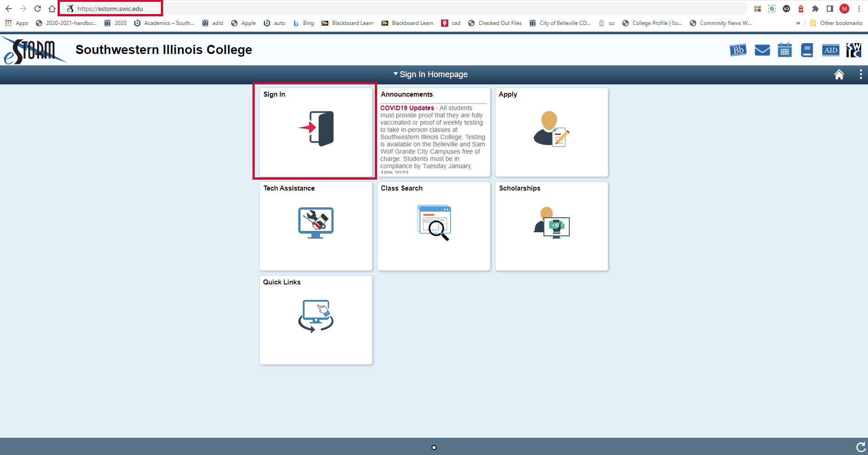Click the browser address bar URL
Viewport: 868px width, 455px height.
[110, 9]
